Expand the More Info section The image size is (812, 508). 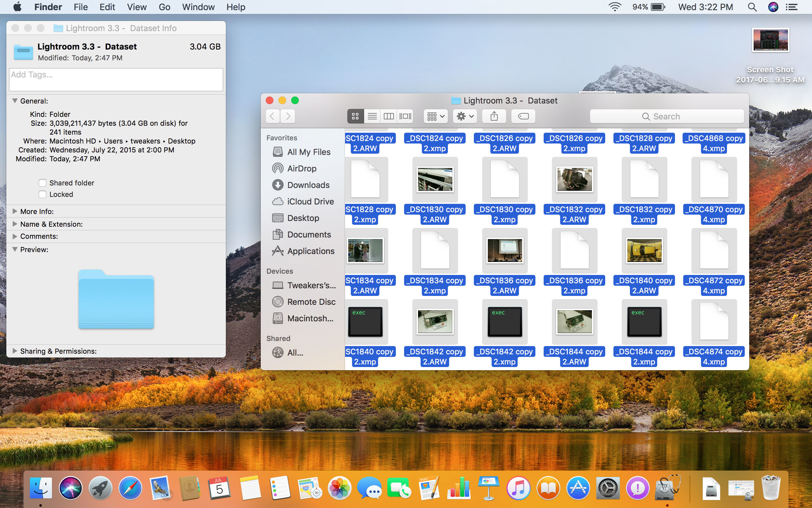(x=15, y=211)
